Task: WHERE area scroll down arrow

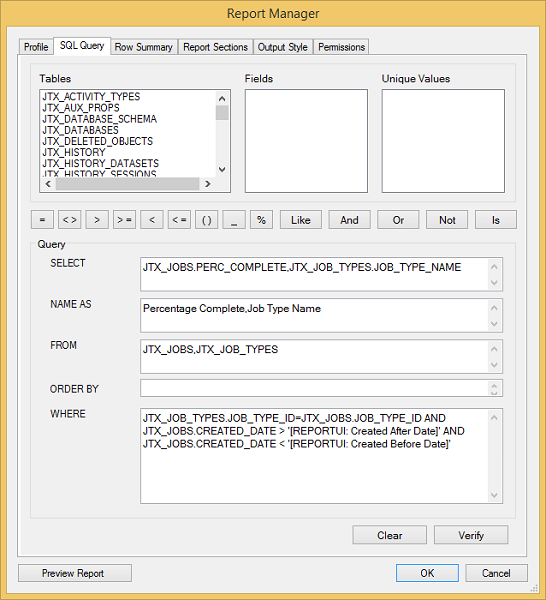Action: pyautogui.click(x=494, y=495)
